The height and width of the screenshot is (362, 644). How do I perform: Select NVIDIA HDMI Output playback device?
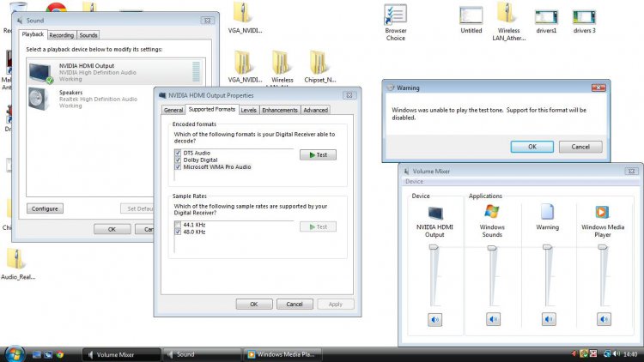coord(116,72)
